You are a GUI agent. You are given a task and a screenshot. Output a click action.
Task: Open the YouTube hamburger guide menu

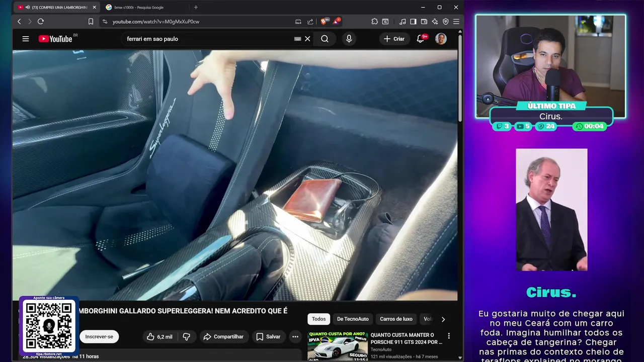[26, 39]
